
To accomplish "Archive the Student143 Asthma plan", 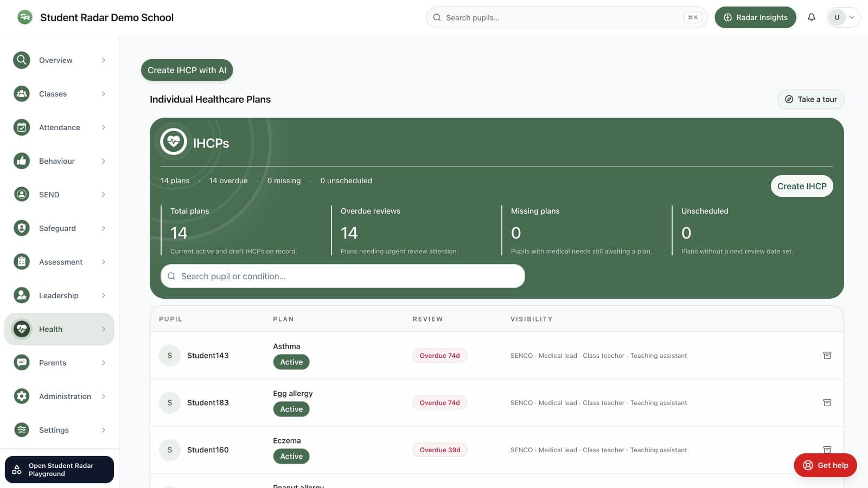I will pos(827,356).
